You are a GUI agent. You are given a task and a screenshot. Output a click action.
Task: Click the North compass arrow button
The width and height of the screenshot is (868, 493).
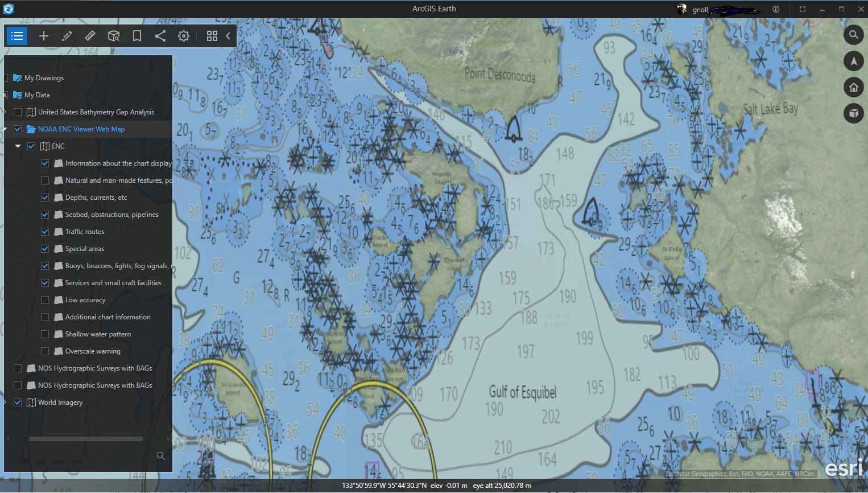pos(854,61)
